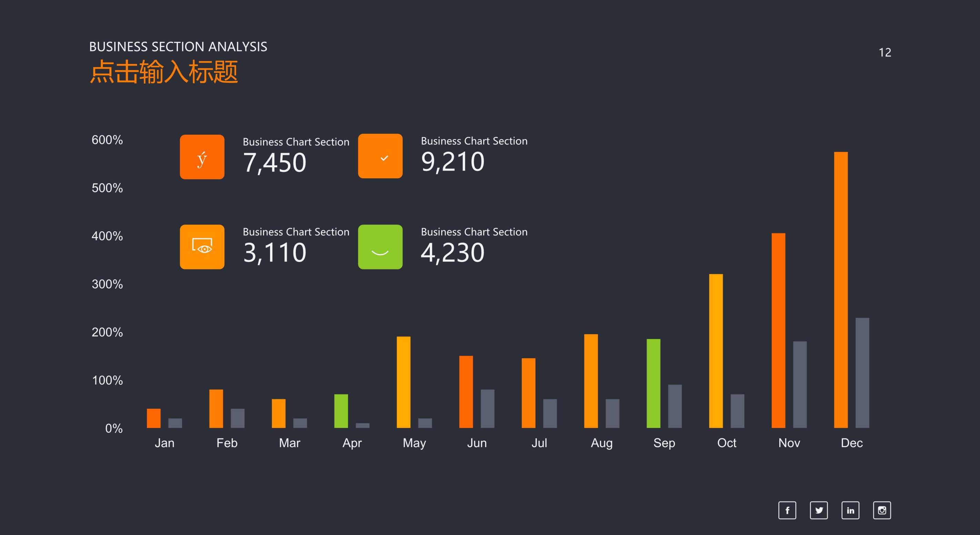The width and height of the screenshot is (980, 535).
Task: Click the green April bar
Action: 341,410
